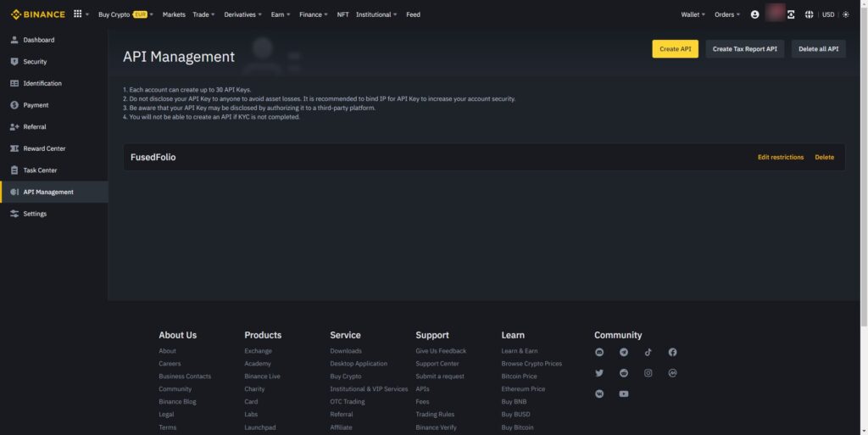Open Feed in the top navigation

[x=413, y=14]
